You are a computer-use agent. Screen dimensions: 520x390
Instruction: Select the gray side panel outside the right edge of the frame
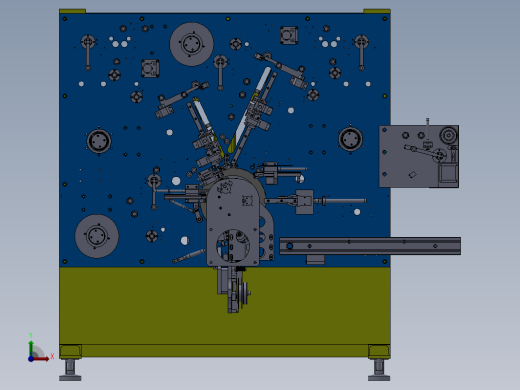(419, 156)
